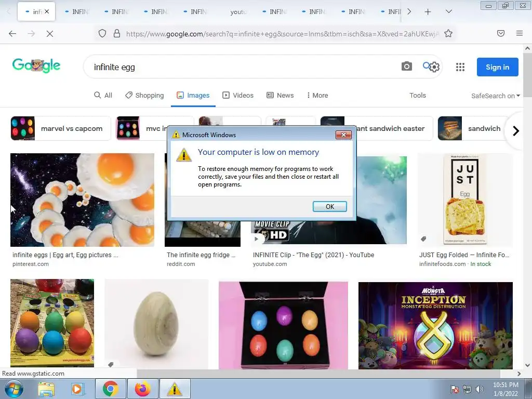The height and width of the screenshot is (399, 532).
Task: Expand the More search options menu
Action: [x=317, y=96]
